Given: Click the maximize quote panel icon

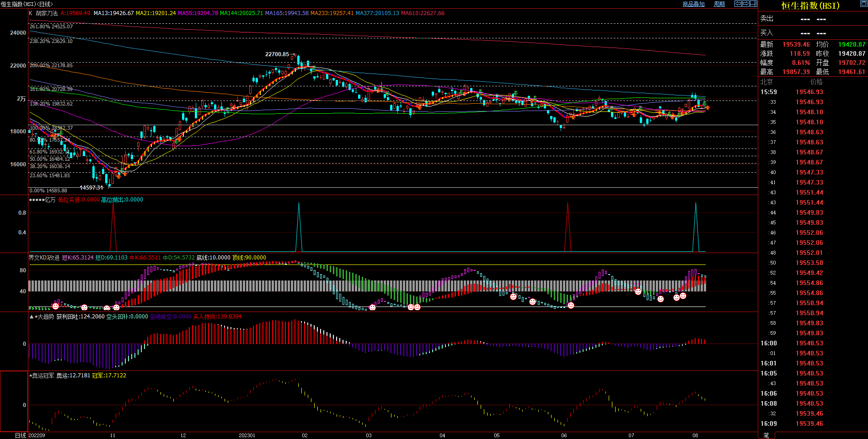Looking at the screenshot, I should coord(863,4).
